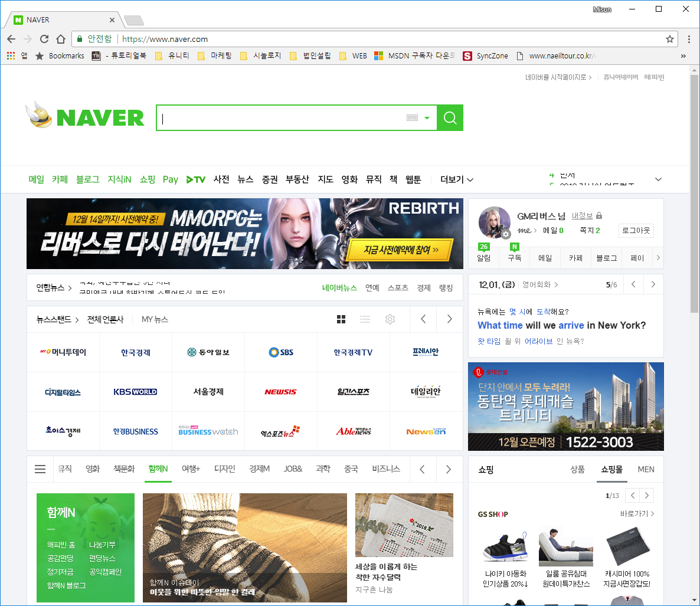Screen dimensions: 700x606
Task: Open newsstand settings gear icon
Action: tap(390, 319)
